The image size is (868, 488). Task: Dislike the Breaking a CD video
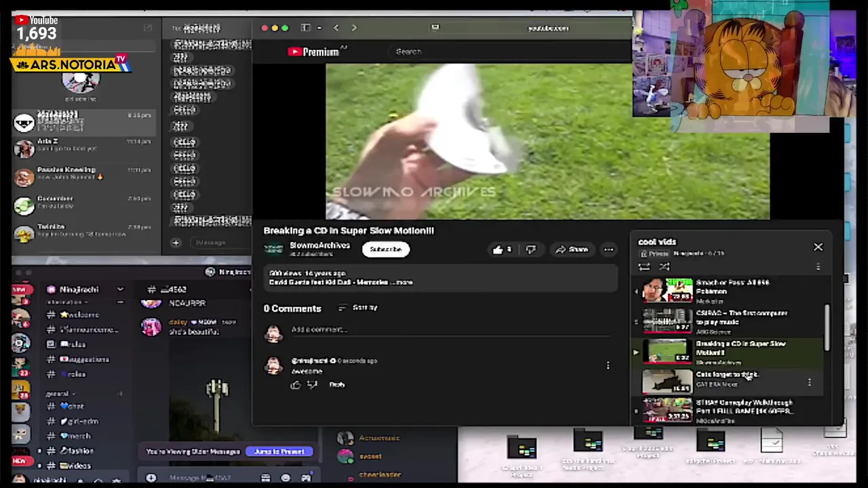tap(530, 249)
